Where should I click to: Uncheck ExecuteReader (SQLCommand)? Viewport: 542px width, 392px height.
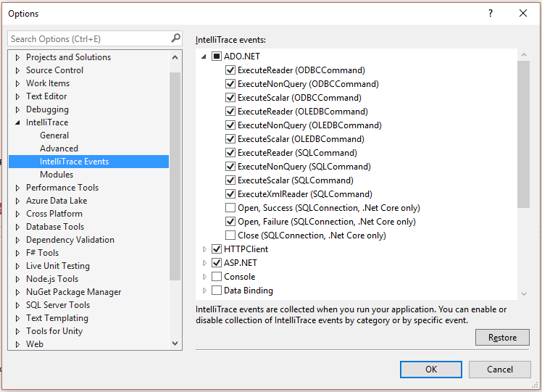[230, 152]
